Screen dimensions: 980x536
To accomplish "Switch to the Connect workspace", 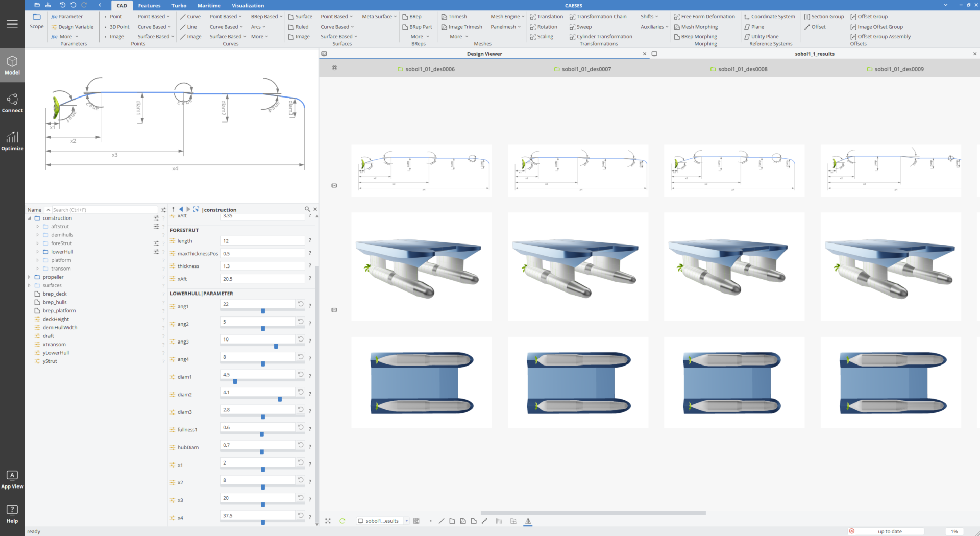I will 12,103.
